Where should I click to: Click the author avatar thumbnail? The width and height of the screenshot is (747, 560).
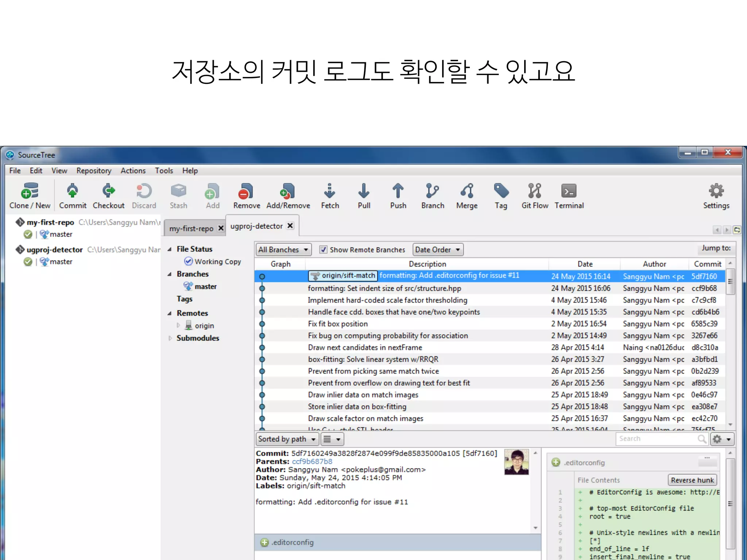click(516, 462)
